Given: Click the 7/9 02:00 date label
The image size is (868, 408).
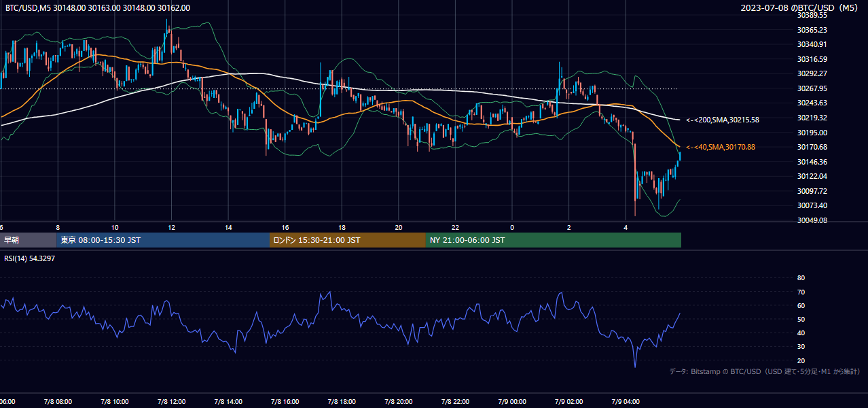Looking at the screenshot, I should pos(569,401).
